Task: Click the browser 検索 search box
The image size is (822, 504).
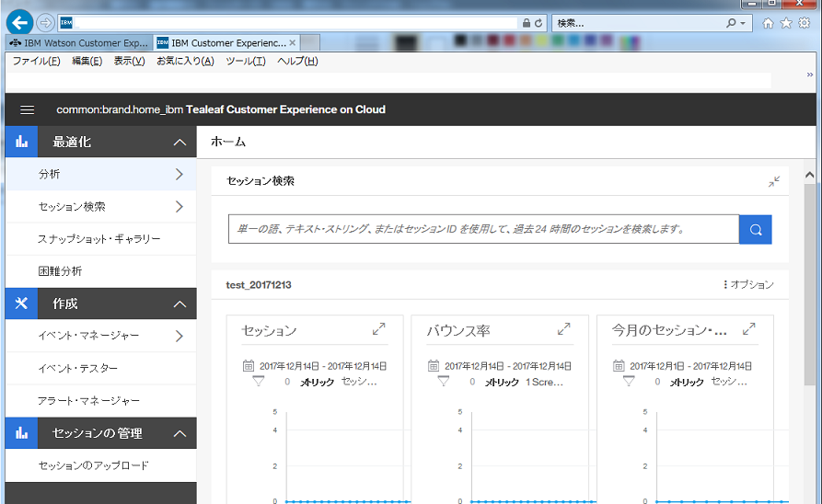Action: click(x=639, y=23)
